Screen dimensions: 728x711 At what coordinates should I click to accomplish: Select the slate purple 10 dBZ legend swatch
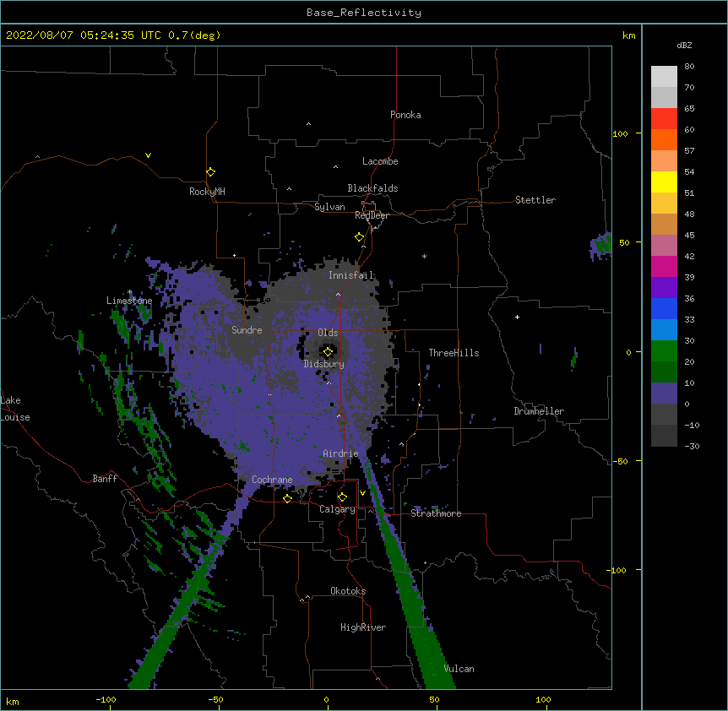coord(664,393)
